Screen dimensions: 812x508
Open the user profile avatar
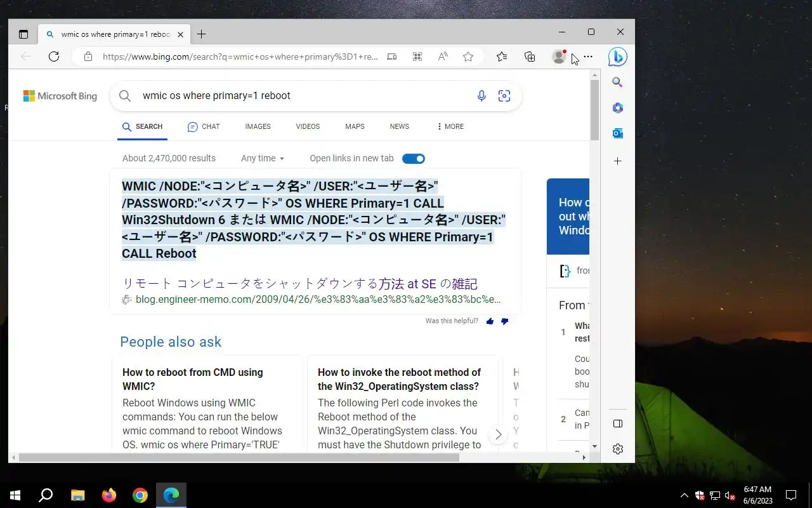tap(559, 57)
